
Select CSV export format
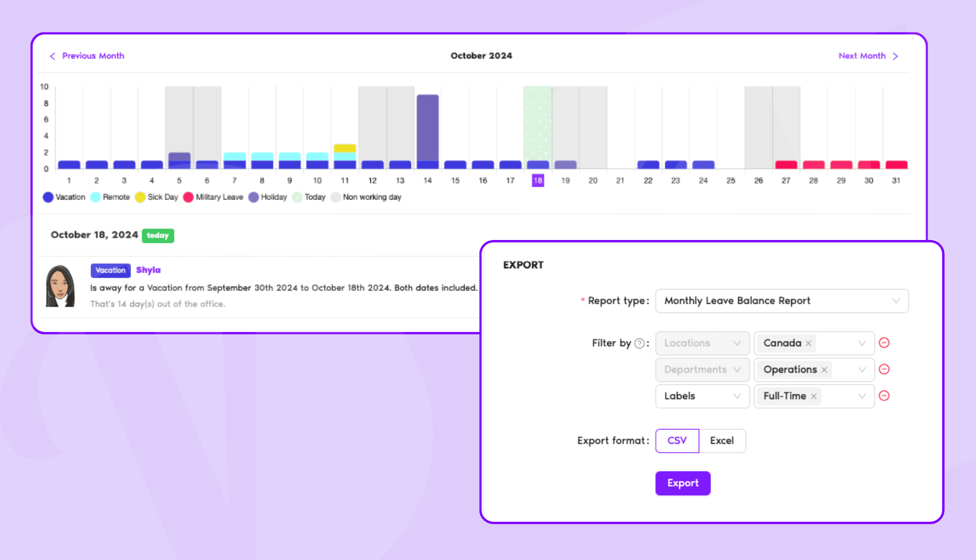(x=677, y=441)
